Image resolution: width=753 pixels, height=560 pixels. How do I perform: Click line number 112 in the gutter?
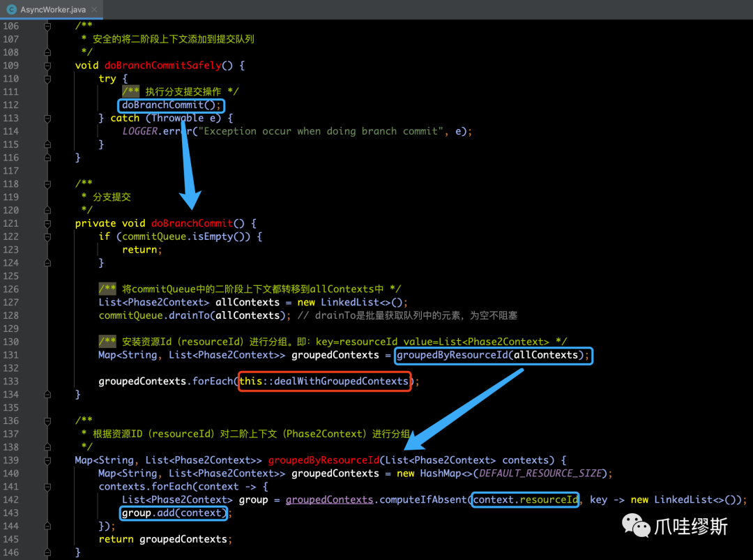10,105
